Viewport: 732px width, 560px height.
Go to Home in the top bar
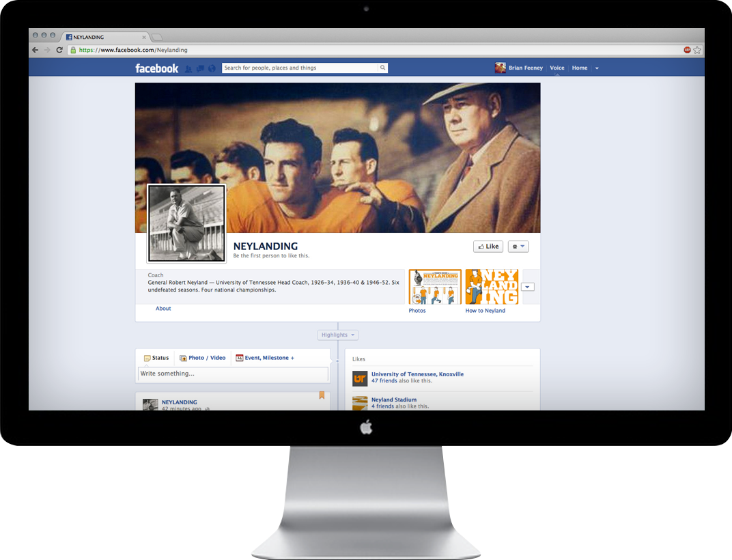tap(580, 68)
